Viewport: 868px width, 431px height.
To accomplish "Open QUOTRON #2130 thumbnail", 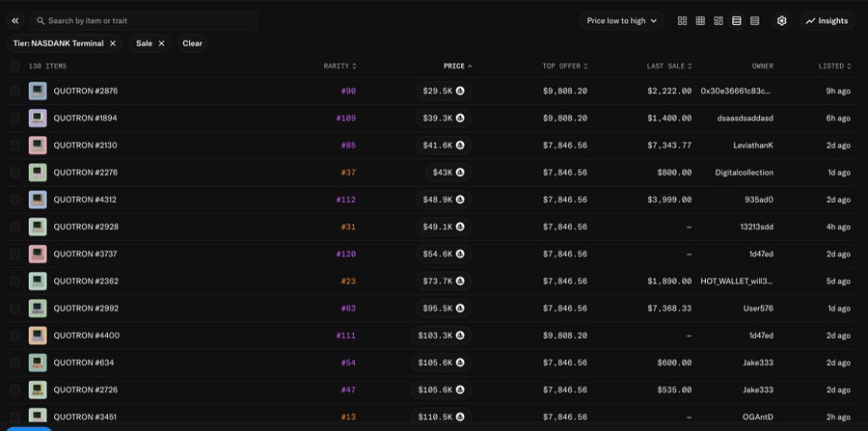I will (x=38, y=145).
